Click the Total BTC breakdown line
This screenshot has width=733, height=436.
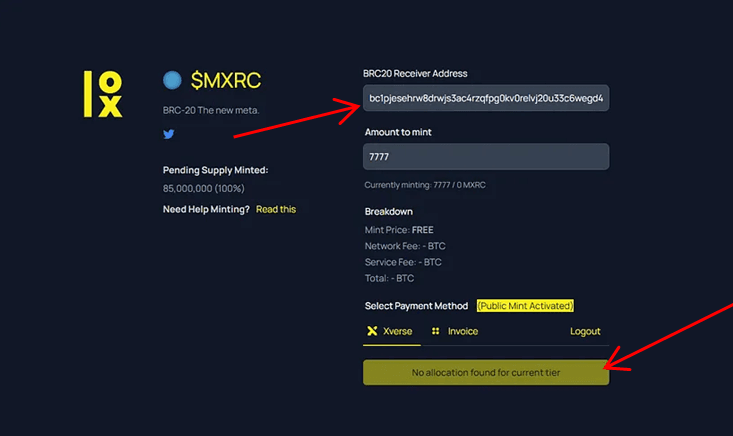389,278
